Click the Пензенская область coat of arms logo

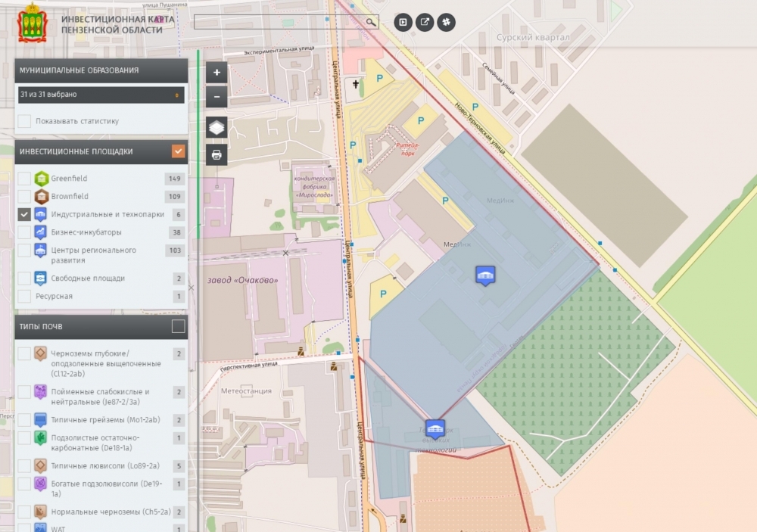(x=32, y=23)
